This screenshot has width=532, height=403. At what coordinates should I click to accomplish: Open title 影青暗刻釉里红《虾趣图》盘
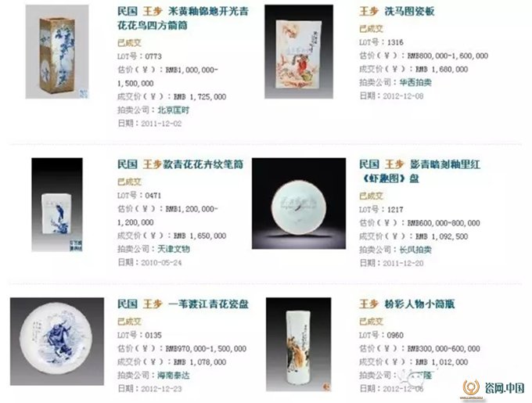[x=419, y=171]
